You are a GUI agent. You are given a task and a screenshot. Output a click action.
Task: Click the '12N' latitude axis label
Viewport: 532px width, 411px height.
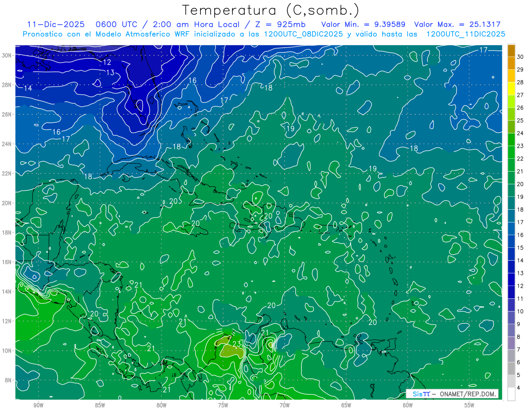(7, 321)
